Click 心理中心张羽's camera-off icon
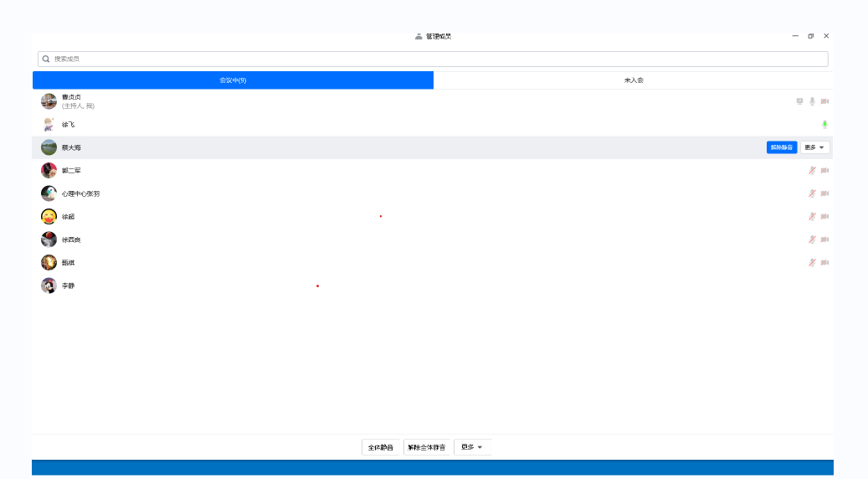 [824, 193]
